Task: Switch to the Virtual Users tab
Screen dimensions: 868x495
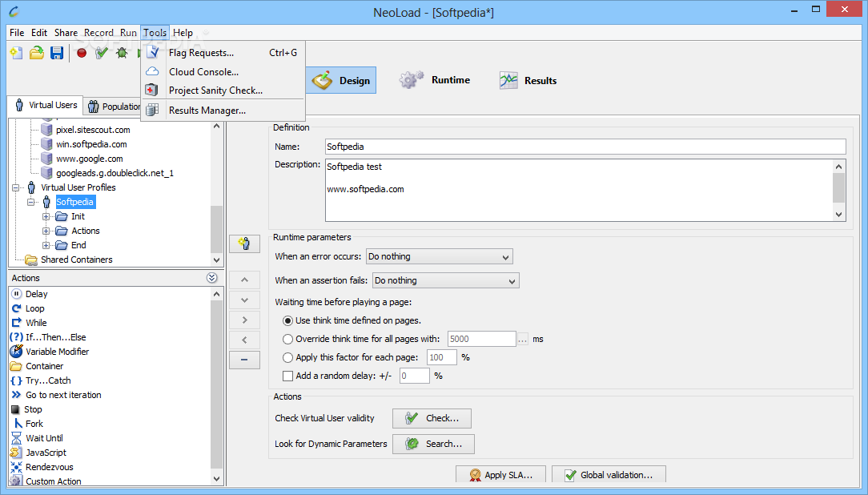Action: pyautogui.click(x=46, y=105)
